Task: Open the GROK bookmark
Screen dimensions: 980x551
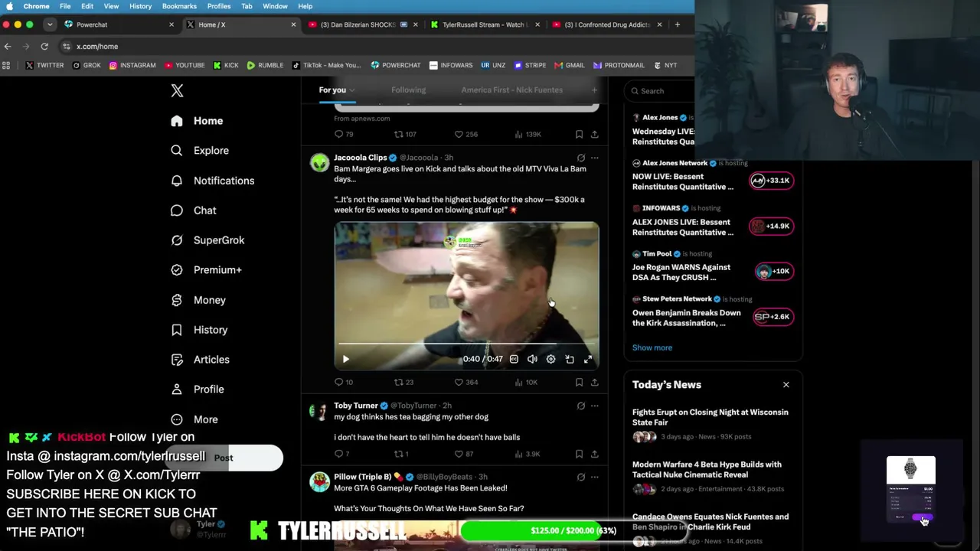Action: 87,65
